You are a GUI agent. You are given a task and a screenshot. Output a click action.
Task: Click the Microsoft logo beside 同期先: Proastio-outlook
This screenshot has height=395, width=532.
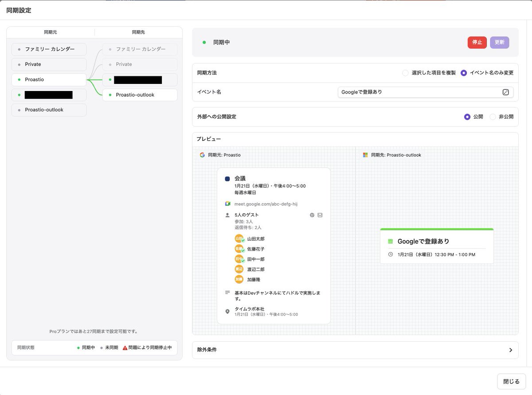[365, 155]
